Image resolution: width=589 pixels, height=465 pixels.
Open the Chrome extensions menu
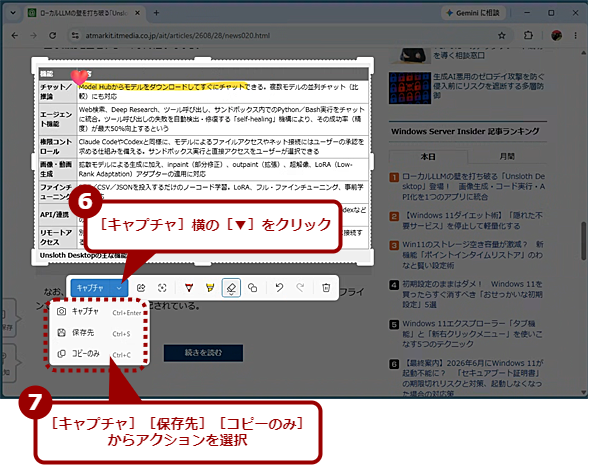(528, 35)
